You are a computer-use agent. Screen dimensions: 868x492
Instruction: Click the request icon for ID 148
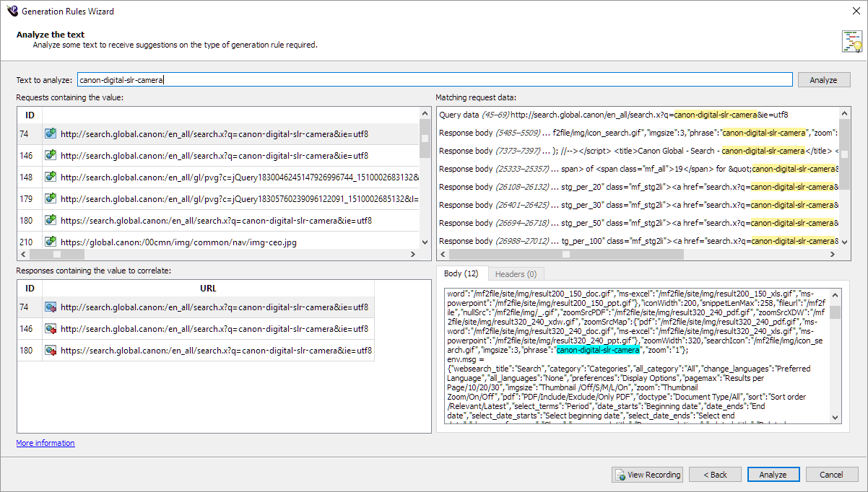[51, 177]
